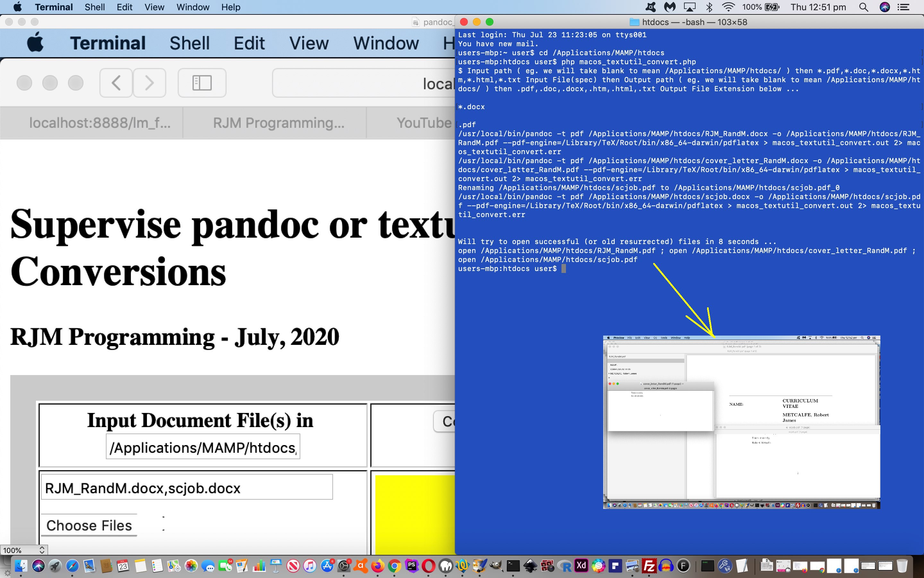The width and height of the screenshot is (924, 578).
Task: Click Safari back navigation button
Action: point(116,83)
